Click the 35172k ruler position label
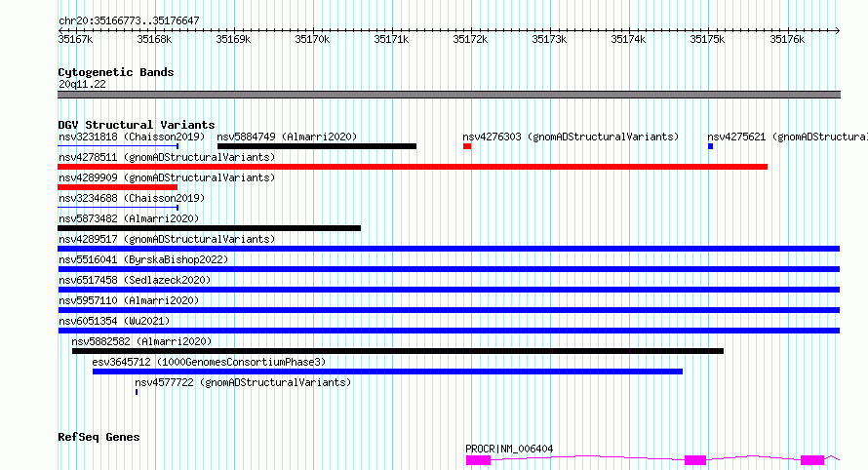 pyautogui.click(x=470, y=39)
